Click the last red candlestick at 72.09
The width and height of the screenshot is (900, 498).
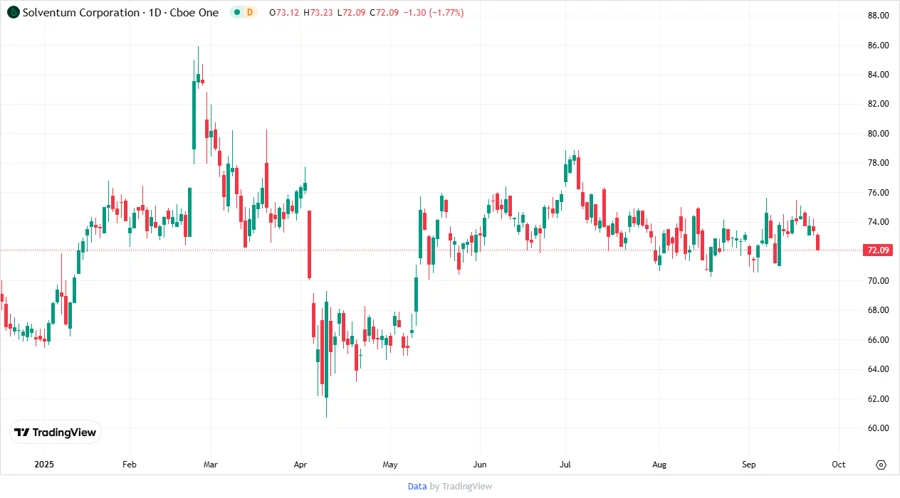[x=818, y=242]
